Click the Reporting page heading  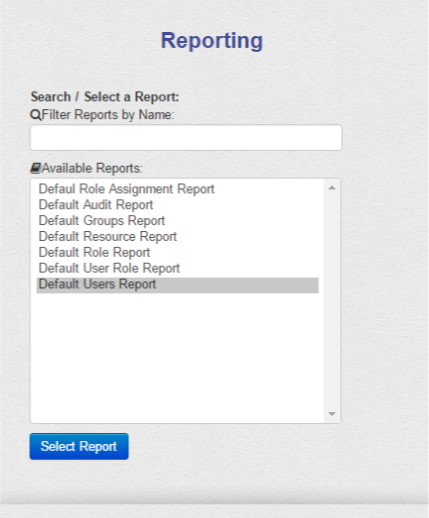coord(212,41)
